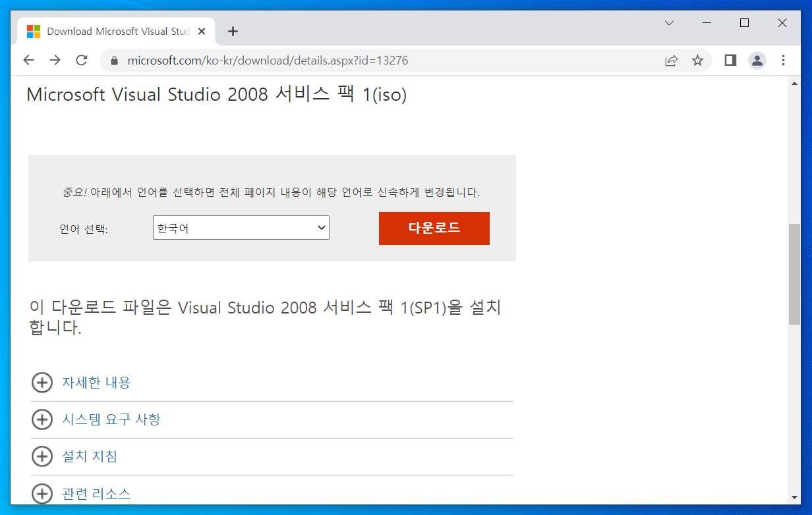Image resolution: width=812 pixels, height=515 pixels.
Task: Open the 설치 지침 link text
Action: point(90,456)
